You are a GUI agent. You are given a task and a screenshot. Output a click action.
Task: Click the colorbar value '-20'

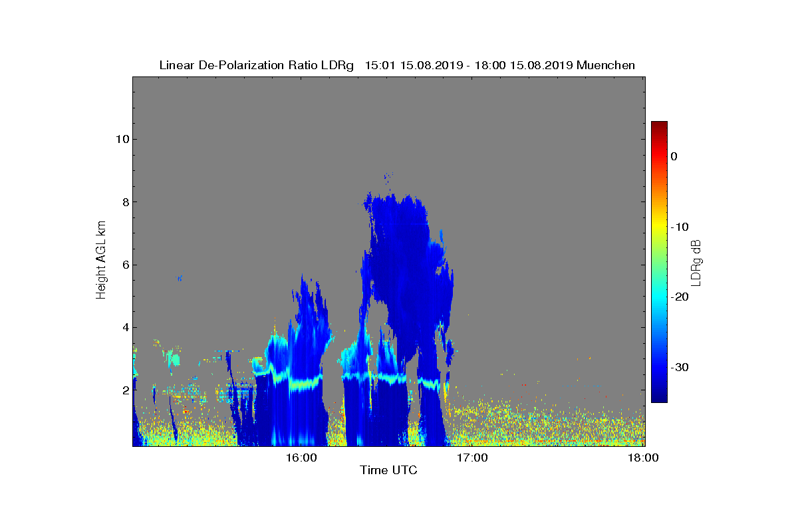point(679,297)
